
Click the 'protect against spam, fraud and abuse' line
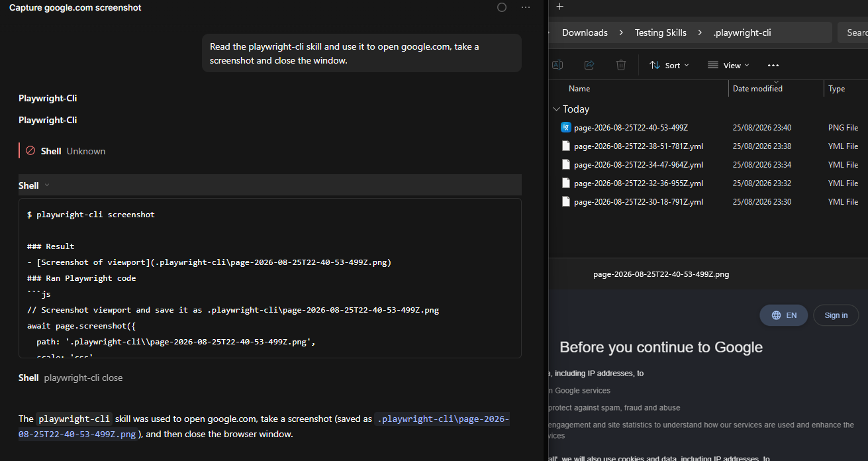click(x=614, y=408)
